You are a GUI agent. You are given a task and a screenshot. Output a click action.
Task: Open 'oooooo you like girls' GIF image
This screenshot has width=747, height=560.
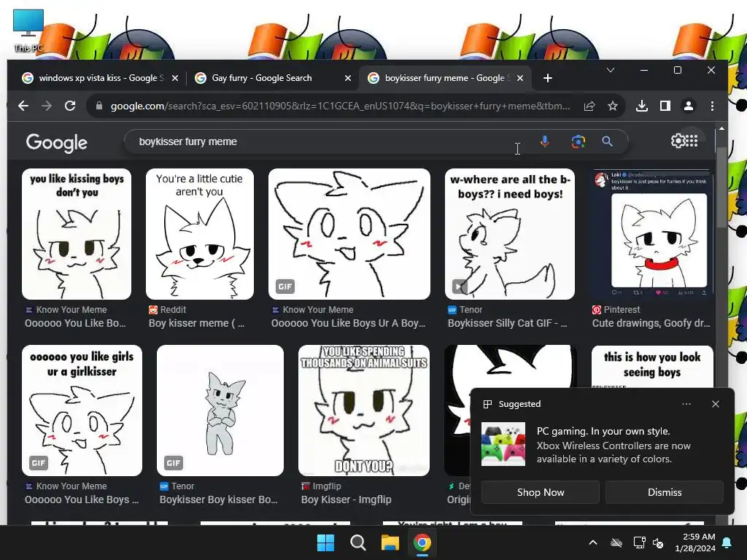point(82,411)
